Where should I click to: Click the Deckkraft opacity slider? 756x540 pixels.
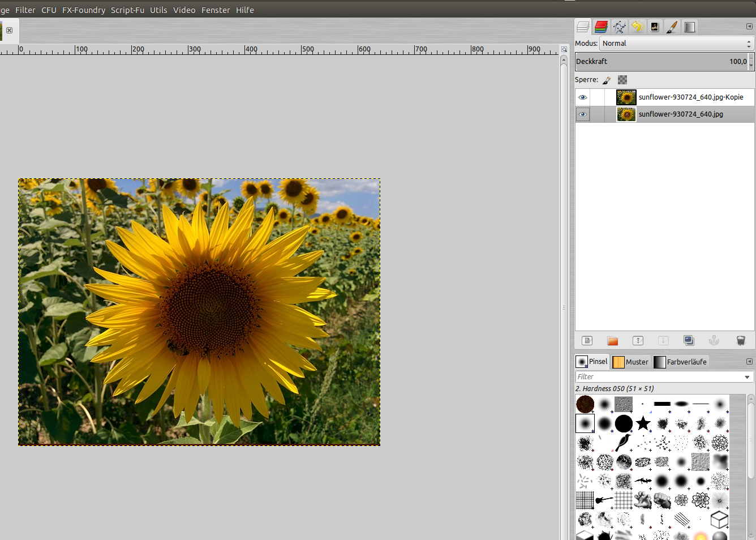[x=661, y=62]
